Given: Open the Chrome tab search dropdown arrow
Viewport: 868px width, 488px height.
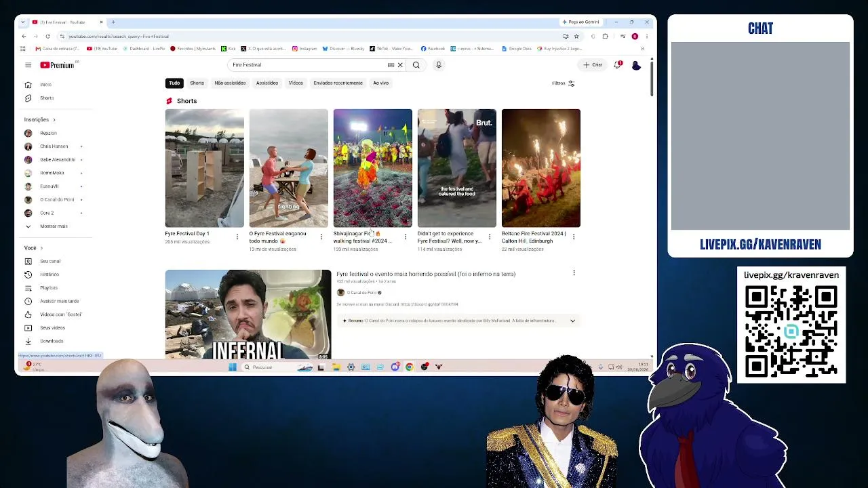Looking at the screenshot, I should pyautogui.click(x=22, y=22).
